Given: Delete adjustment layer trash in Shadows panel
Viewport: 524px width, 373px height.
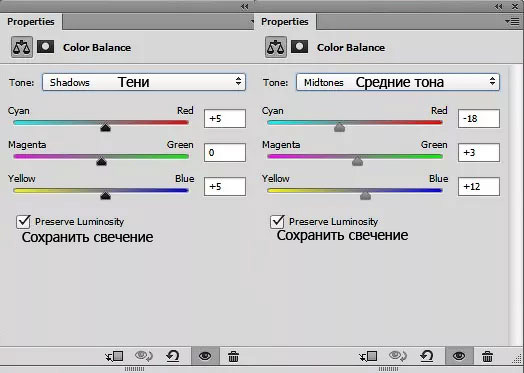Looking at the screenshot, I should pyautogui.click(x=233, y=356).
